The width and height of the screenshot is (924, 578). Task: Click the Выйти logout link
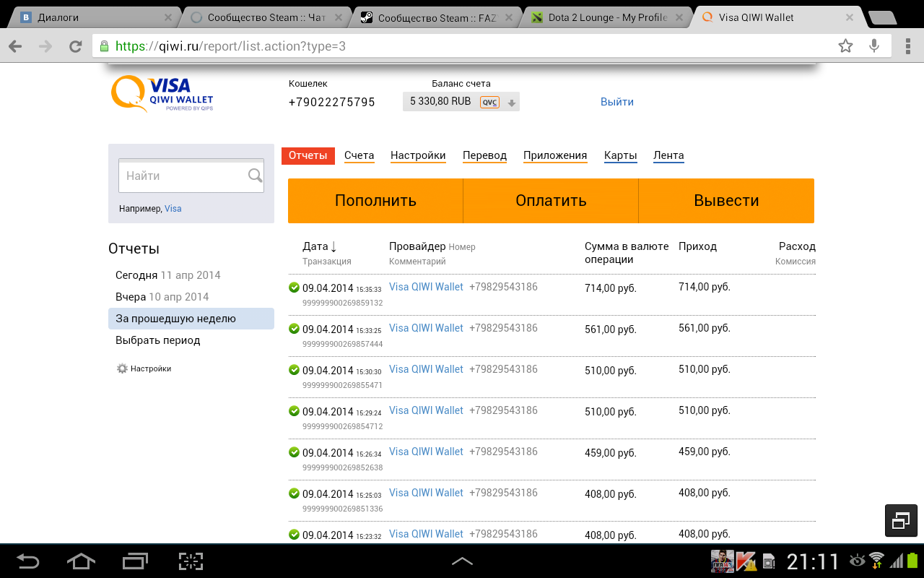tap(617, 102)
